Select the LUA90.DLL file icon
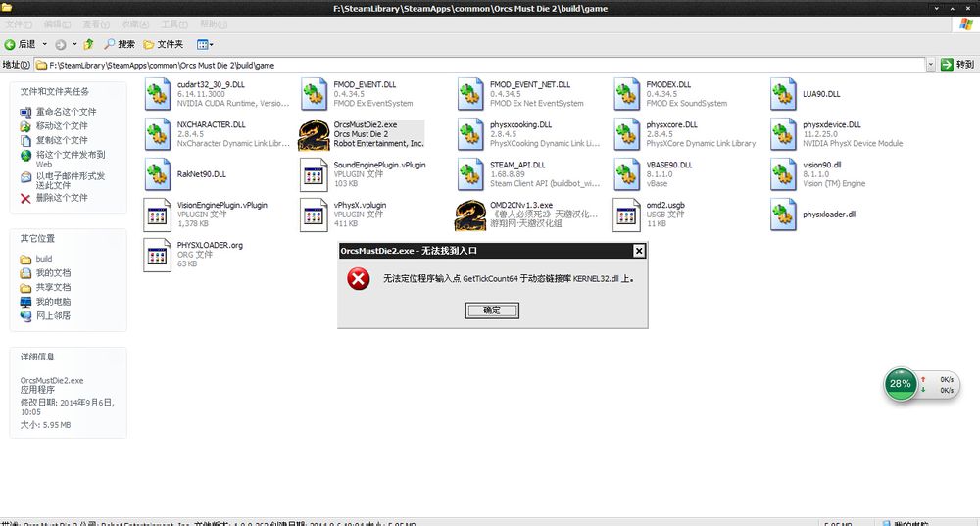The height and width of the screenshot is (526, 980). (783, 94)
